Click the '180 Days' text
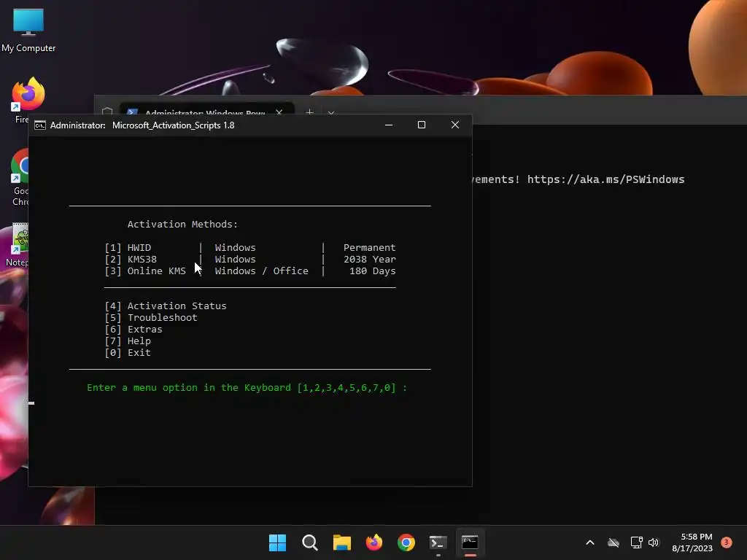The height and width of the screenshot is (560, 747). click(x=373, y=271)
